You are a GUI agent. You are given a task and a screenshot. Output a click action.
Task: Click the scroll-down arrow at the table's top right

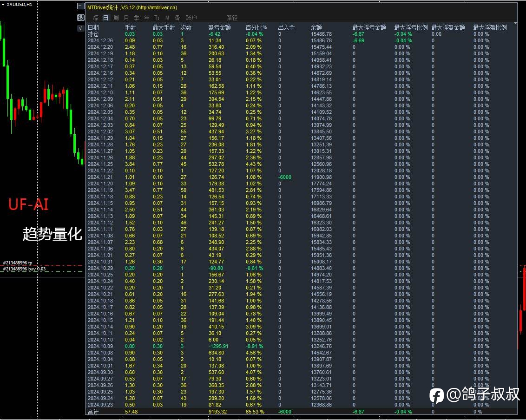point(515,24)
